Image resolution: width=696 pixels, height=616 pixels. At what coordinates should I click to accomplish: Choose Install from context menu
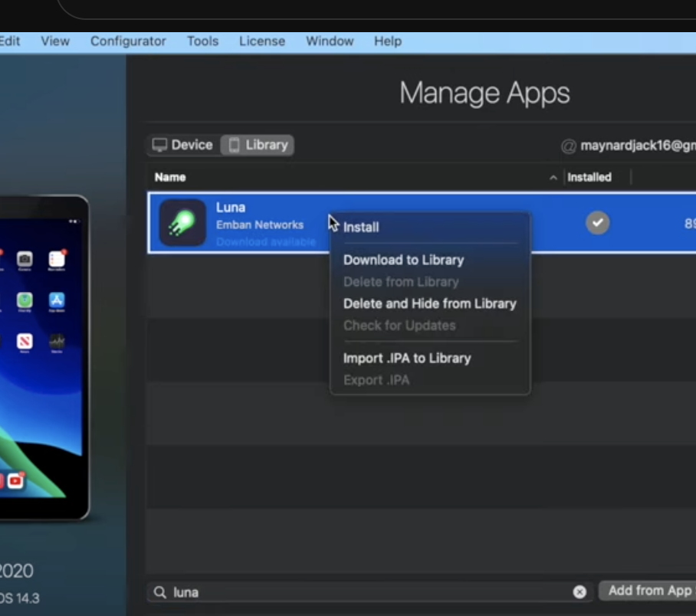point(361,228)
